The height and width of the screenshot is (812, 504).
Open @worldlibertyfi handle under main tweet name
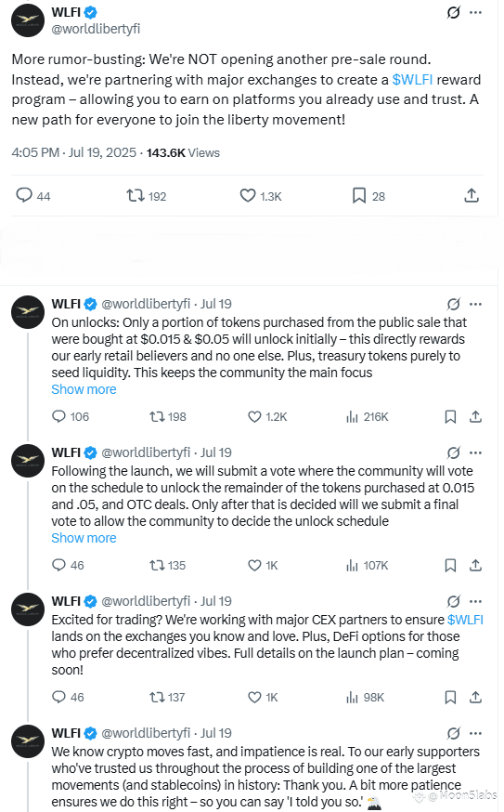(96, 29)
